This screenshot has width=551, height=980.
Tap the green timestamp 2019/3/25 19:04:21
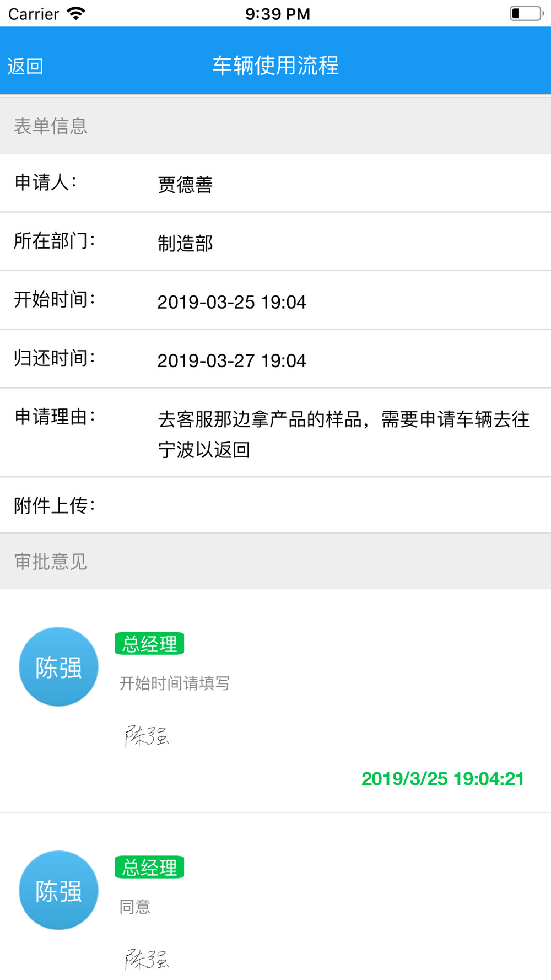pos(442,779)
